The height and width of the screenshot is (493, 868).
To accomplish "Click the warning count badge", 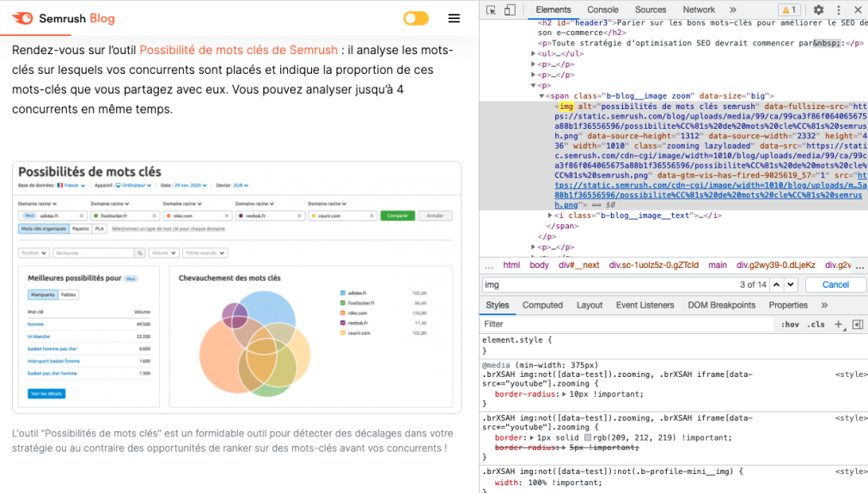I will [x=790, y=10].
